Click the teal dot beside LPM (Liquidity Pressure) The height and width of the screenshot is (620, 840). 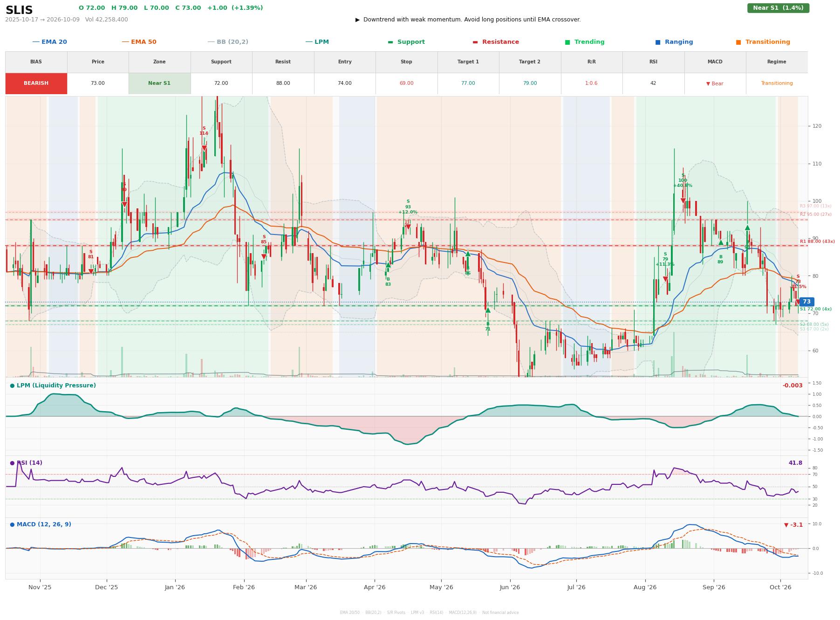(12, 386)
